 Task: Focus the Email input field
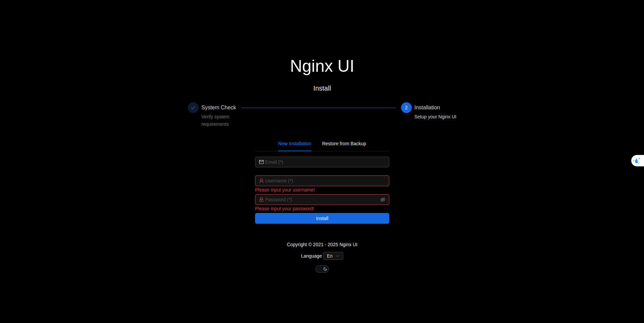[322, 162]
